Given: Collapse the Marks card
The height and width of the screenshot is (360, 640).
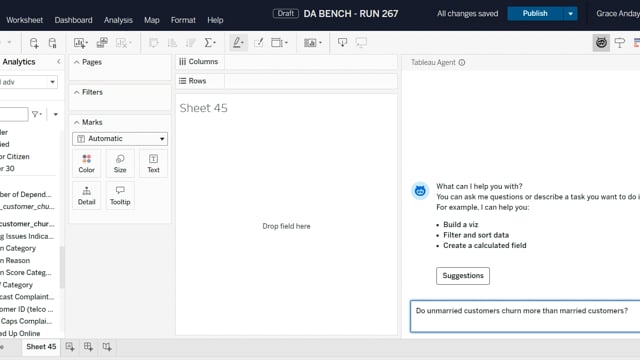Looking at the screenshot, I should click(76, 122).
